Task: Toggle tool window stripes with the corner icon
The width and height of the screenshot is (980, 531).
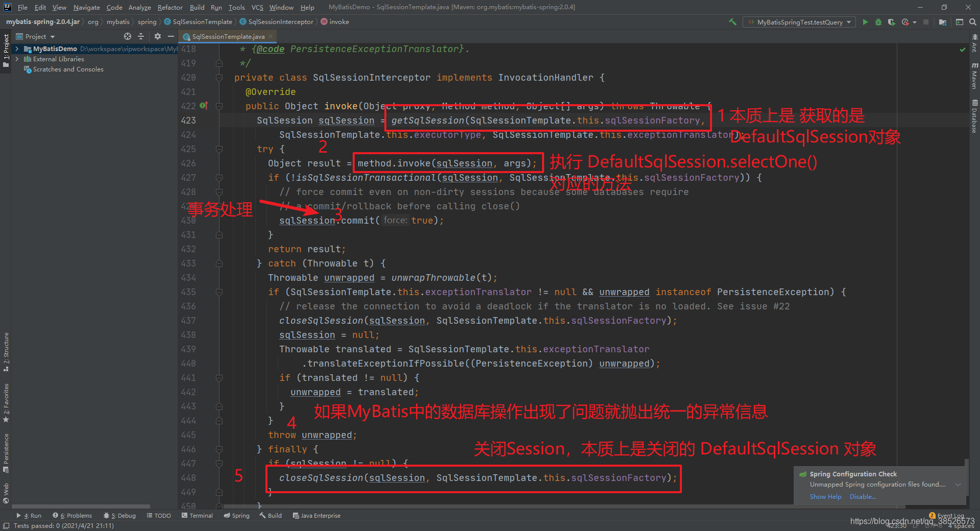Action: [x=6, y=526]
